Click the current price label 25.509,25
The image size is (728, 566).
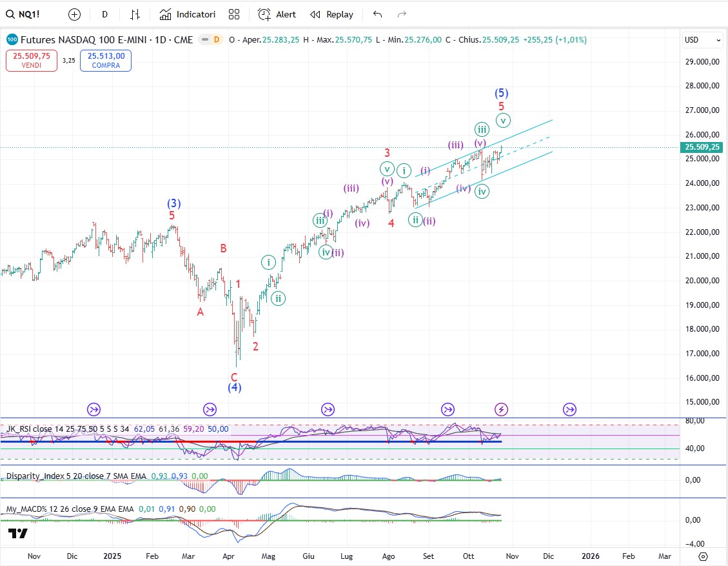(x=702, y=147)
